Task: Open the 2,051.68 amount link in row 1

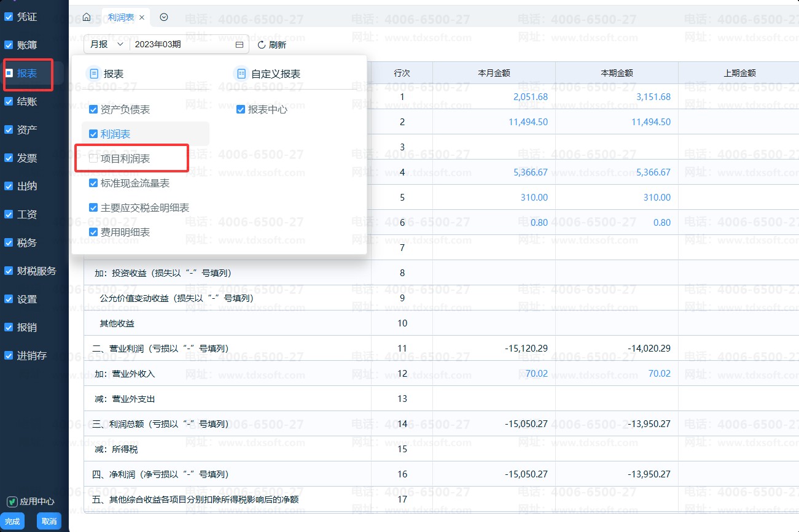Action: click(530, 97)
